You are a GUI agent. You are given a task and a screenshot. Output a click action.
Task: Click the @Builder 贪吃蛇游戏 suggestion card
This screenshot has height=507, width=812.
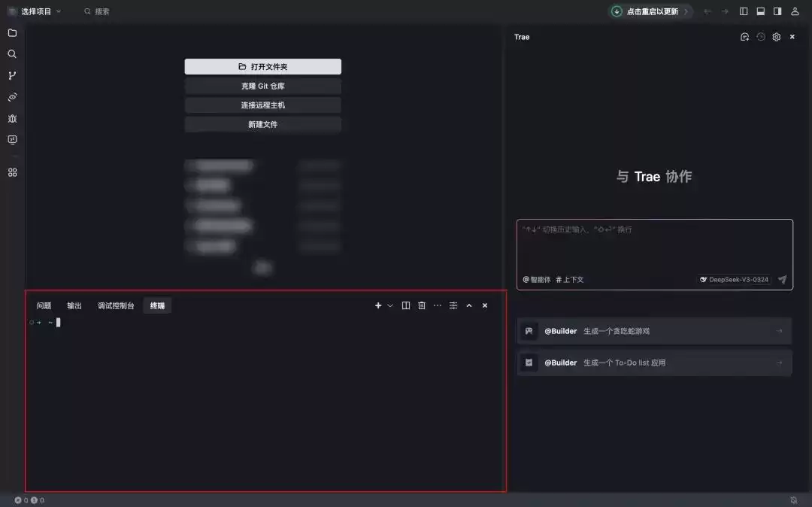point(653,331)
